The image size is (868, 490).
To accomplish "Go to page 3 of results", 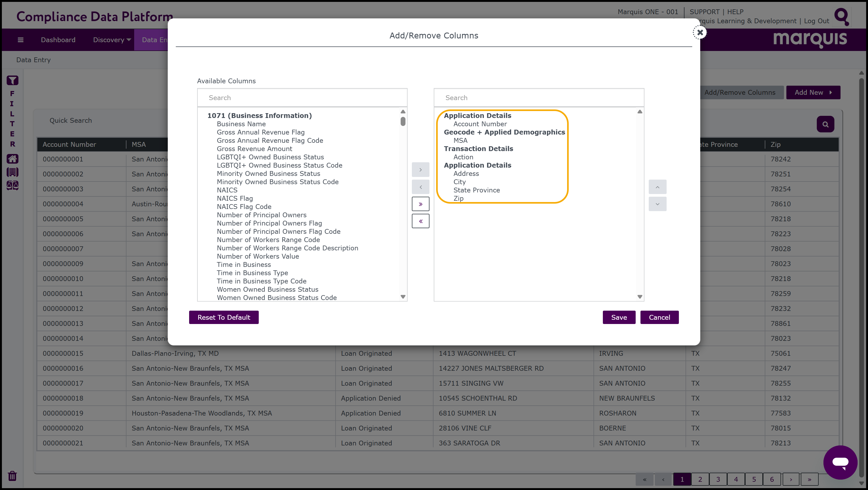I will [718, 479].
